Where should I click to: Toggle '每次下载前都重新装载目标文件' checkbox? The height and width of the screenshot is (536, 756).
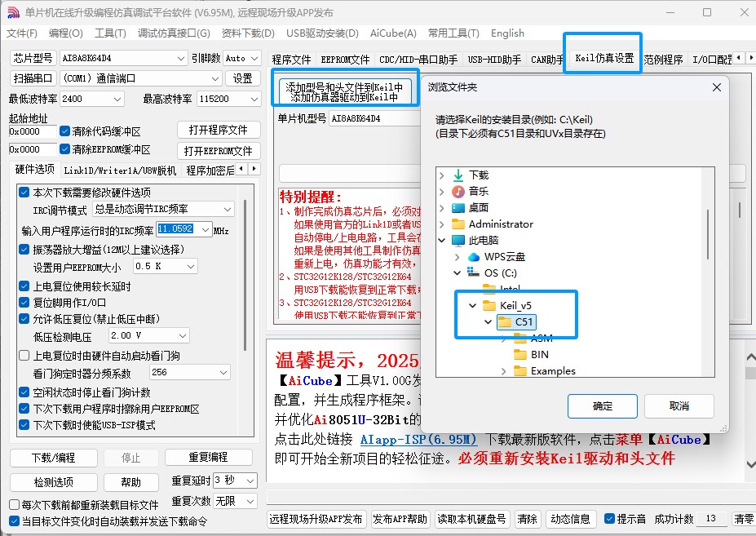15,505
